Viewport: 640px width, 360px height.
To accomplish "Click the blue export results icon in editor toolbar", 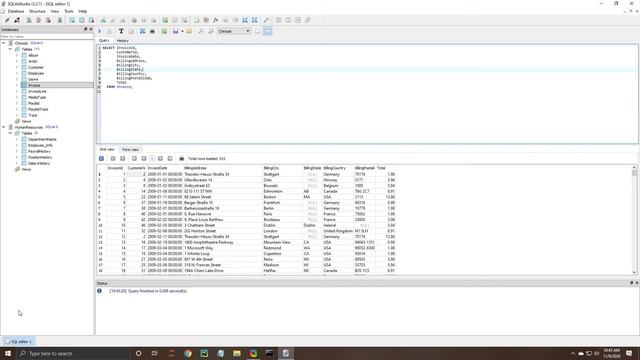I will pos(142,31).
